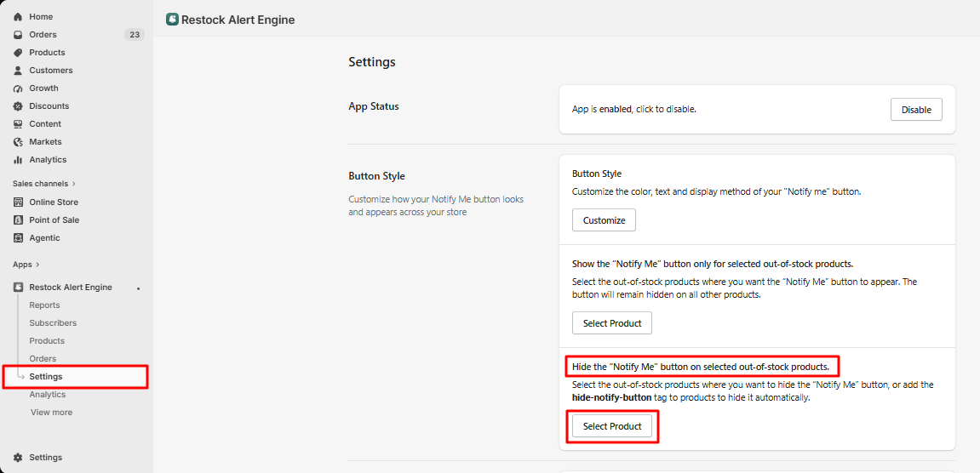The image size is (980, 473).
Task: Click the Hide the "Notify Me" button heading
Action: (x=701, y=366)
